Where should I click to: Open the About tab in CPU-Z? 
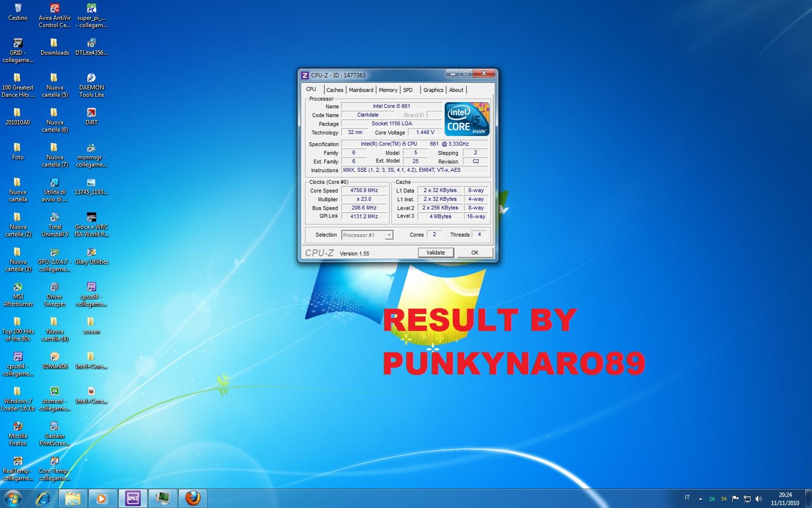click(x=456, y=90)
